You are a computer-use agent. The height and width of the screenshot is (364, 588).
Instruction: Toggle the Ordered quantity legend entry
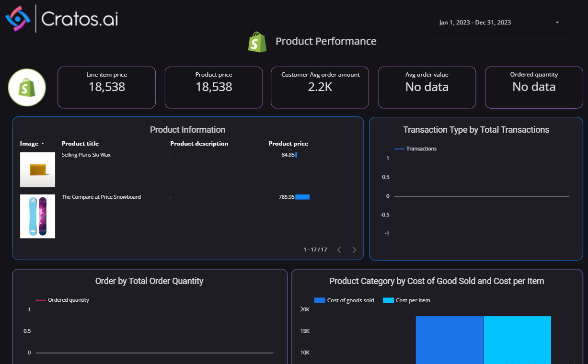(62, 300)
